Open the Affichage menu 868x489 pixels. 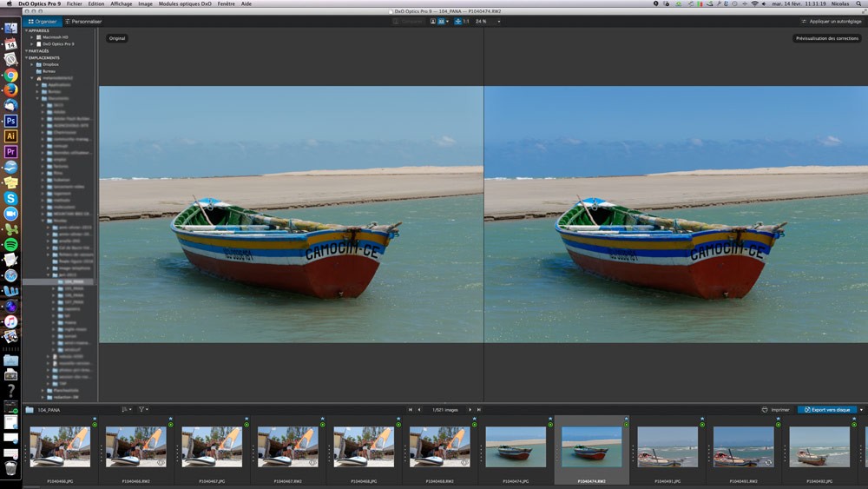click(x=121, y=3)
